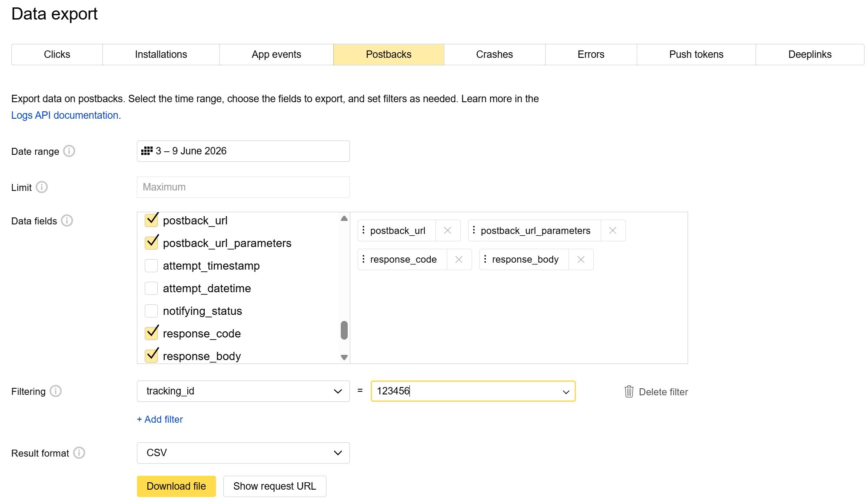The width and height of the screenshot is (868, 504).
Task: Remove the postback_url_parameters chip with X
Action: click(x=612, y=230)
